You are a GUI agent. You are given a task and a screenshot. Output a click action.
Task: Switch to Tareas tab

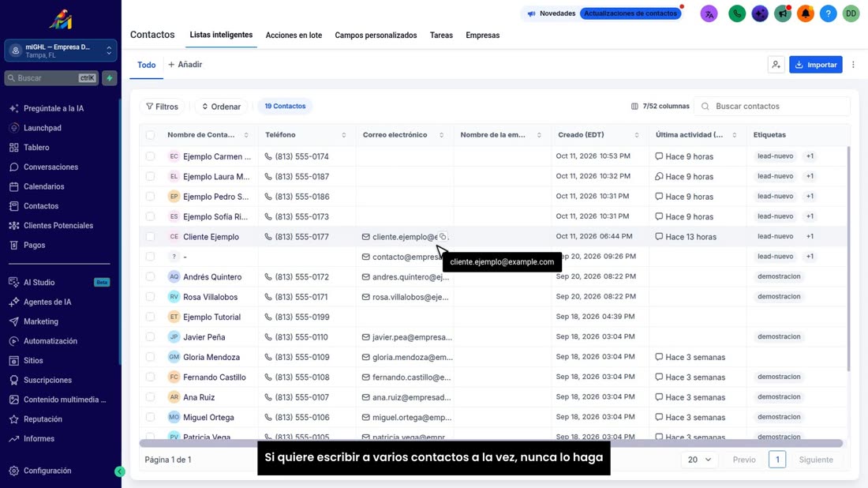coord(441,36)
